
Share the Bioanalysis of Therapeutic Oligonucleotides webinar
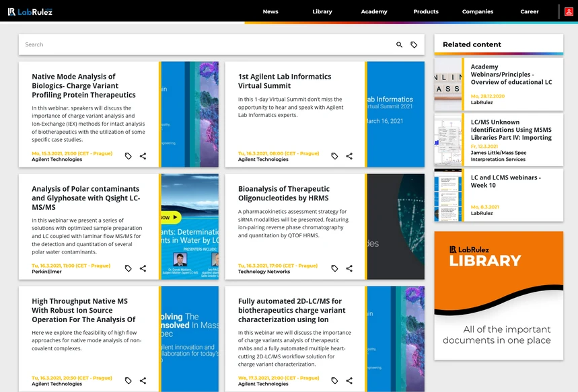click(349, 268)
